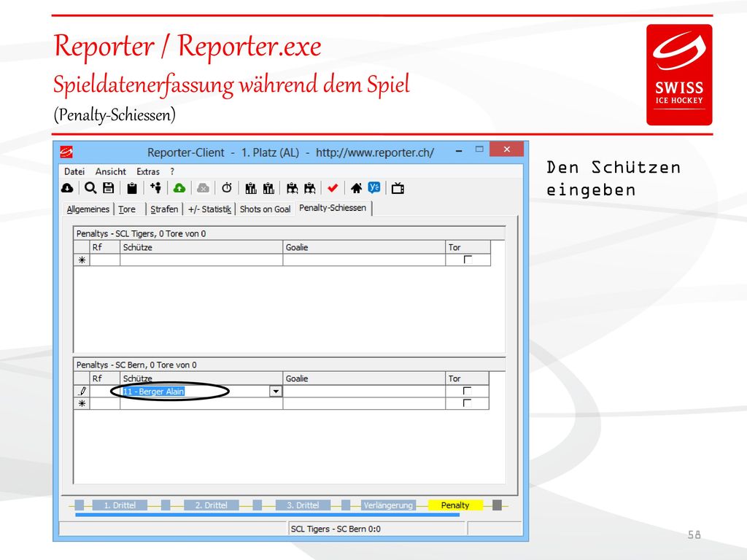The width and height of the screenshot is (747, 560).
Task: Open the ? help menu
Action: click(172, 171)
